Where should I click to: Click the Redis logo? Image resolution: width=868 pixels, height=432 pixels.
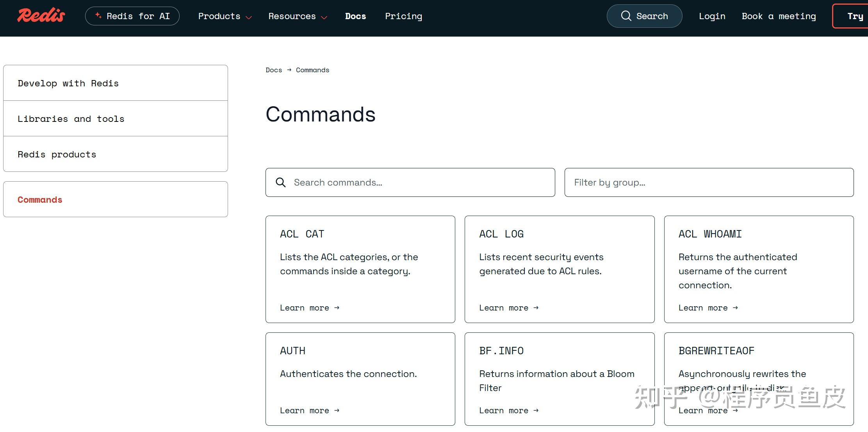point(41,15)
